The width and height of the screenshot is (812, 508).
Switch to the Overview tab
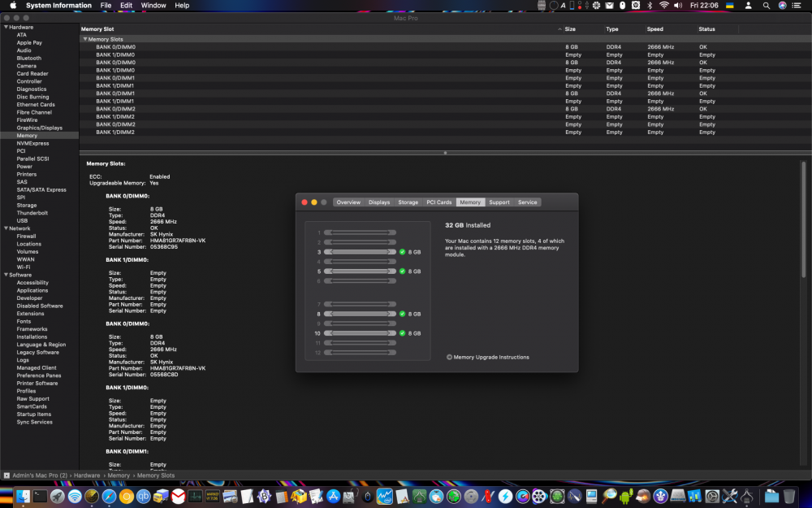point(348,202)
